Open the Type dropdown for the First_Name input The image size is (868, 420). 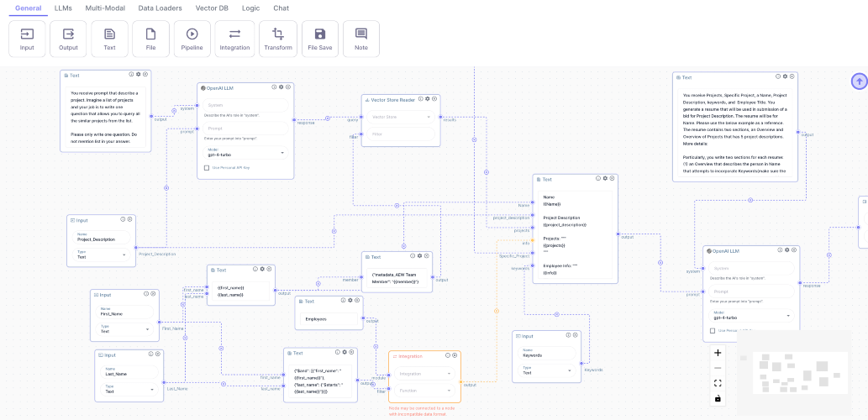(124, 329)
